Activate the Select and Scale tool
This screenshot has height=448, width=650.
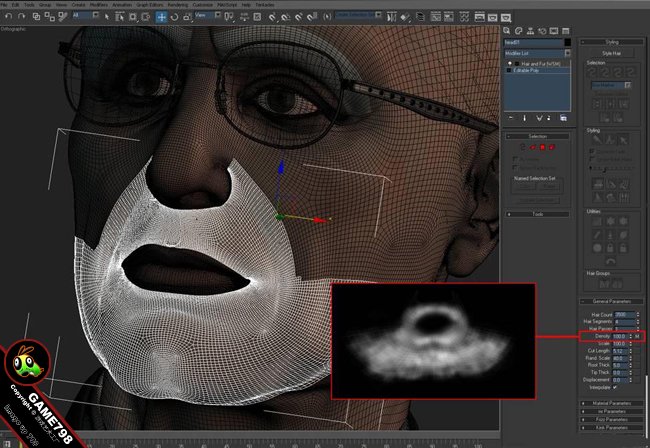(x=187, y=17)
